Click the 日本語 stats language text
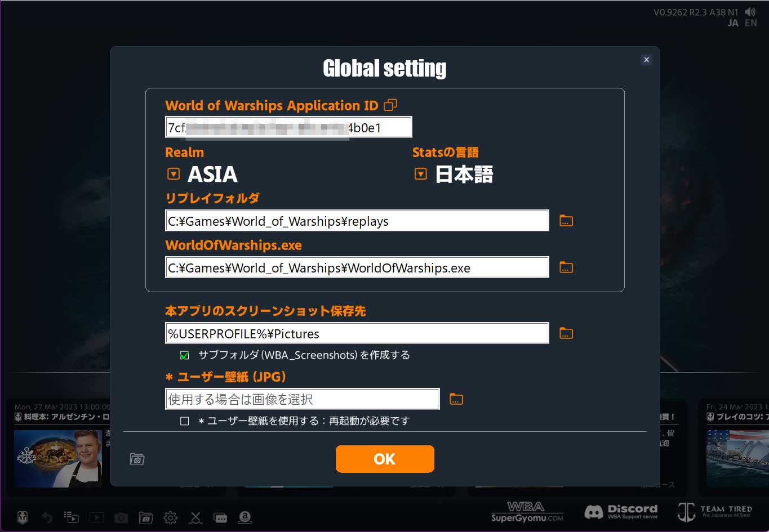 (464, 174)
